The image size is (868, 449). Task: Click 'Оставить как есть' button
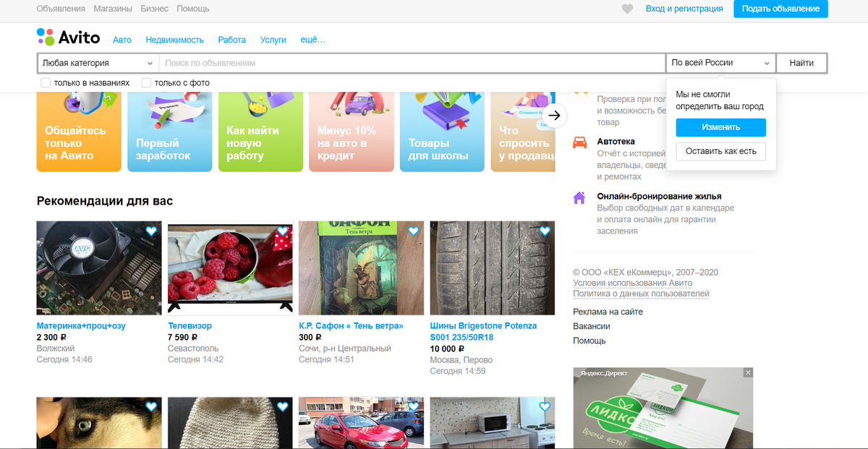coord(720,151)
